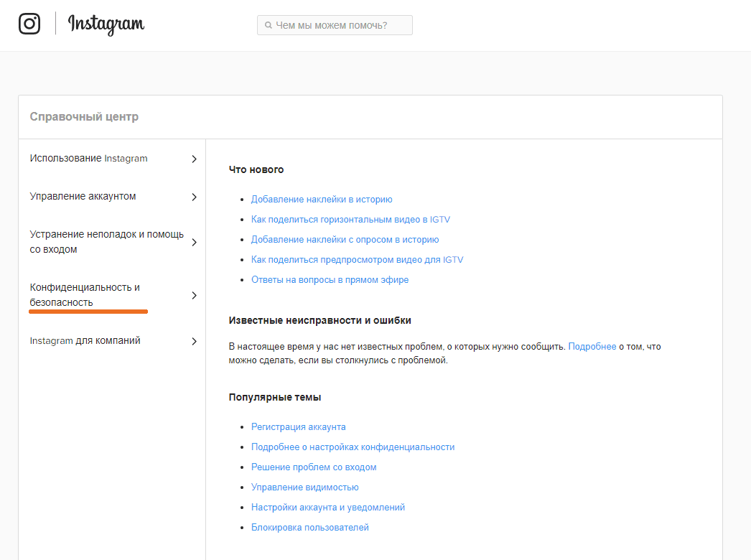The width and height of the screenshot is (751, 560).
Task: Open "Блокировка пользователей" topic
Action: pyautogui.click(x=310, y=528)
